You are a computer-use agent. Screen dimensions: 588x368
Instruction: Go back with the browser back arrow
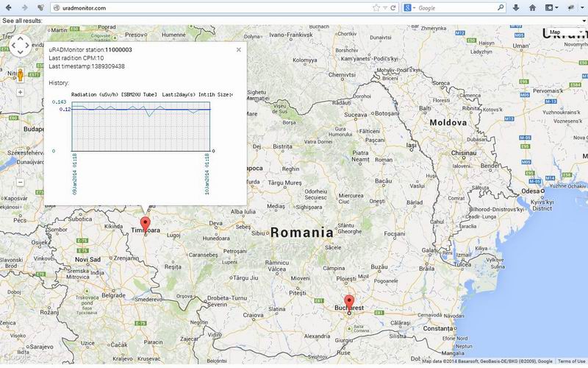pyautogui.click(x=8, y=7)
